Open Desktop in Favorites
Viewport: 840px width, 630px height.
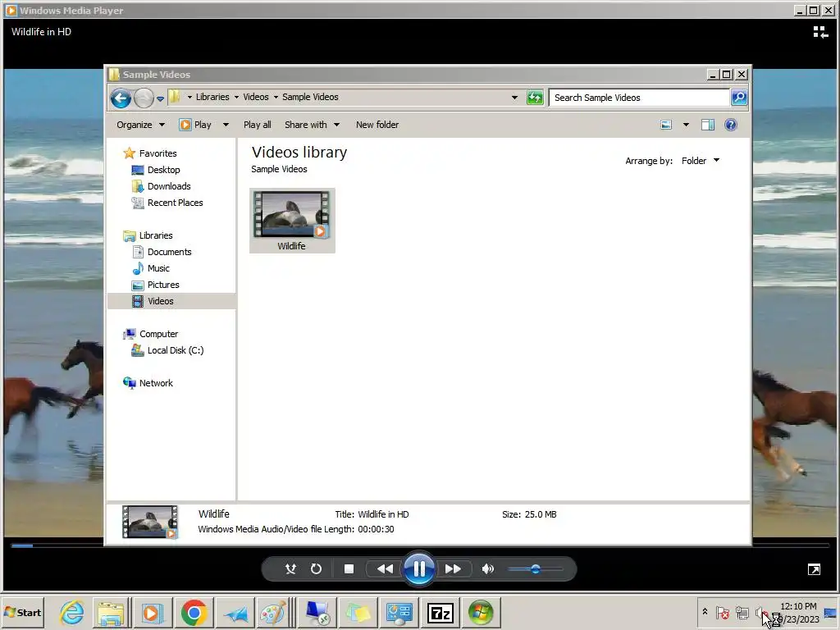pos(163,170)
